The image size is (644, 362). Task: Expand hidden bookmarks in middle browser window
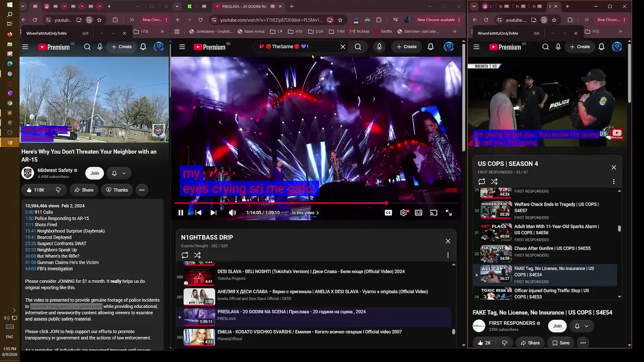click(454, 31)
